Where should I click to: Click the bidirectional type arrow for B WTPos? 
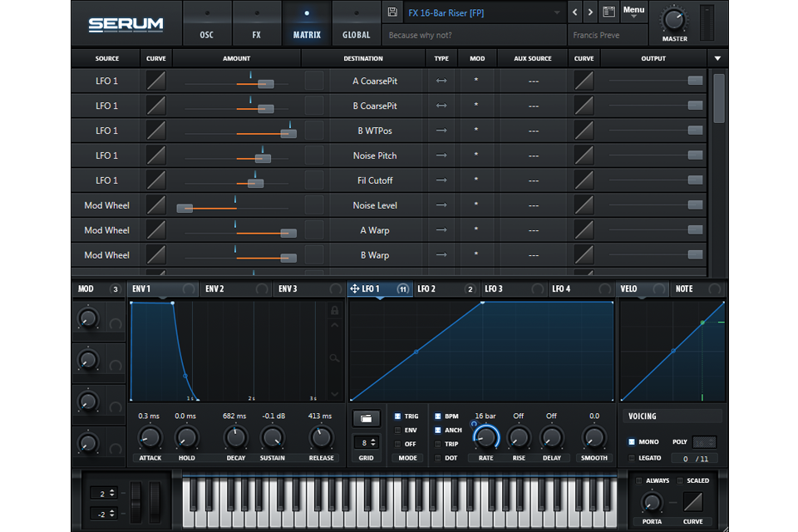(x=441, y=131)
